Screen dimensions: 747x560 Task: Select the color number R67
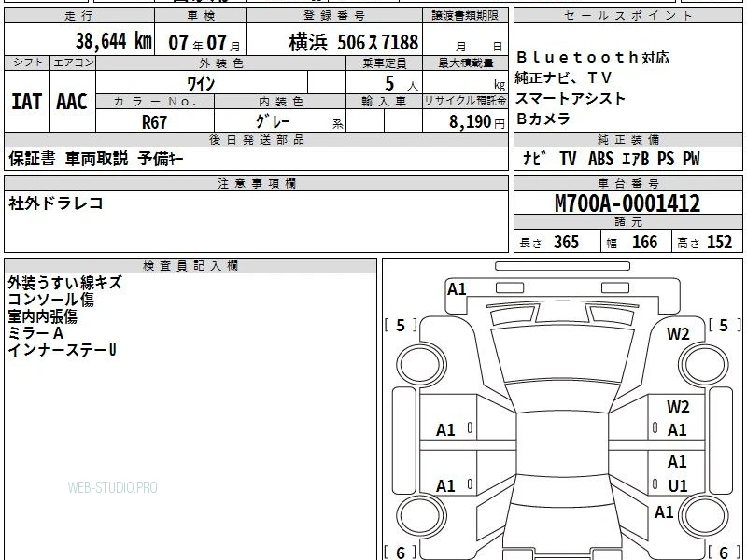pyautogui.click(x=154, y=122)
